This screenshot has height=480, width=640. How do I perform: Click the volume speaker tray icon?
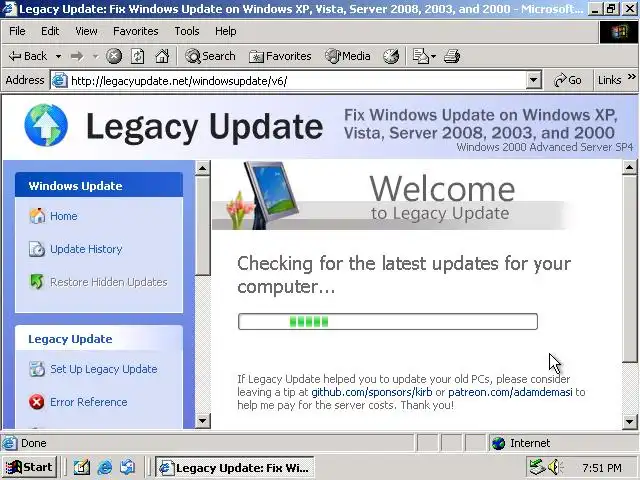click(555, 467)
